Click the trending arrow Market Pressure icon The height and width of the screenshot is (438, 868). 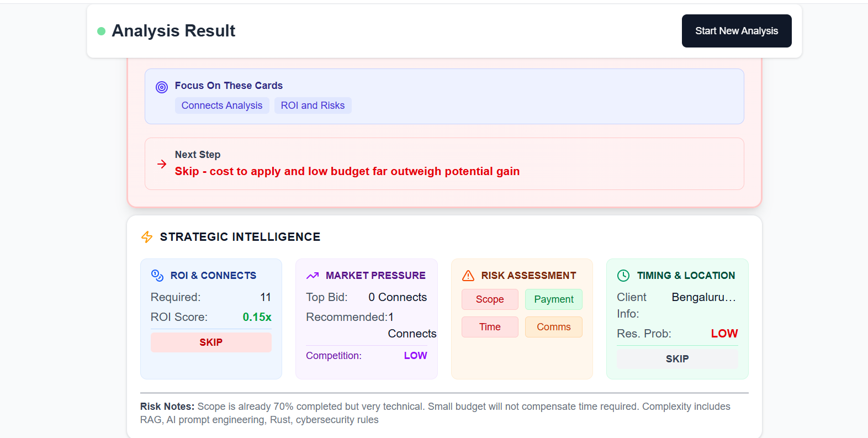click(313, 276)
